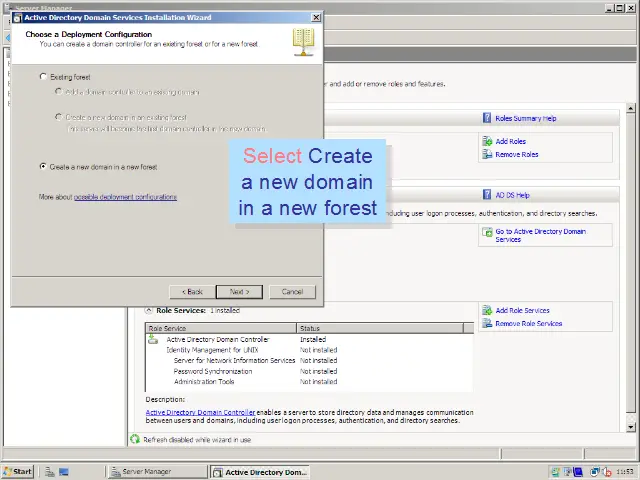
Task: Open Go to Active Directory Domain Services link
Action: (x=540, y=235)
